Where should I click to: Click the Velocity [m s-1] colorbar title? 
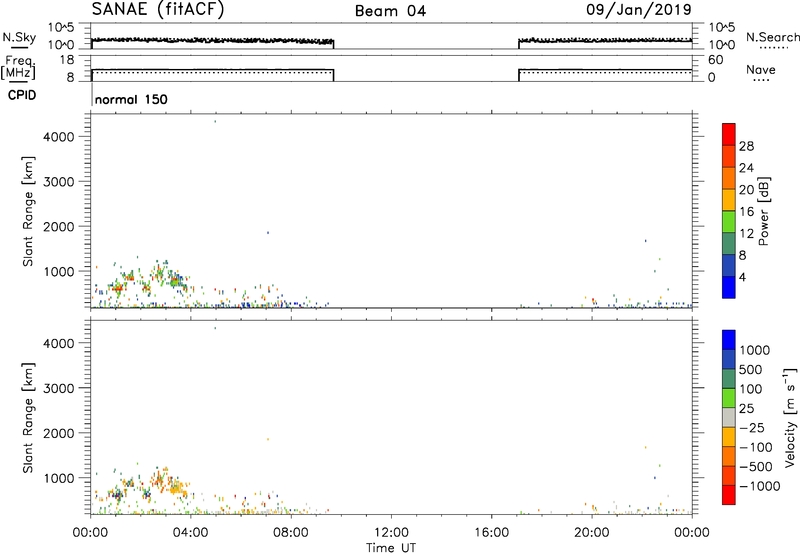(790, 417)
